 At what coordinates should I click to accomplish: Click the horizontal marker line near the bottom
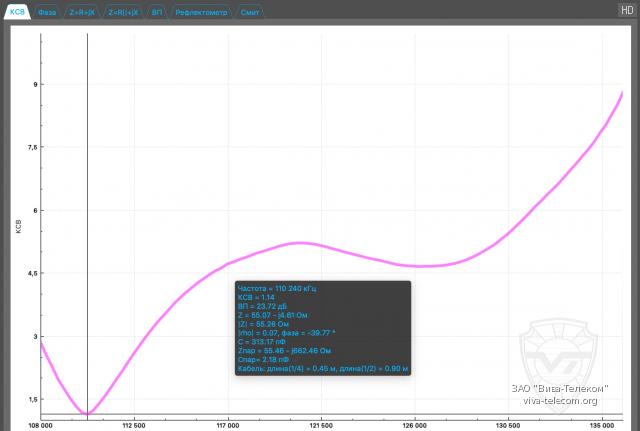pos(350,414)
